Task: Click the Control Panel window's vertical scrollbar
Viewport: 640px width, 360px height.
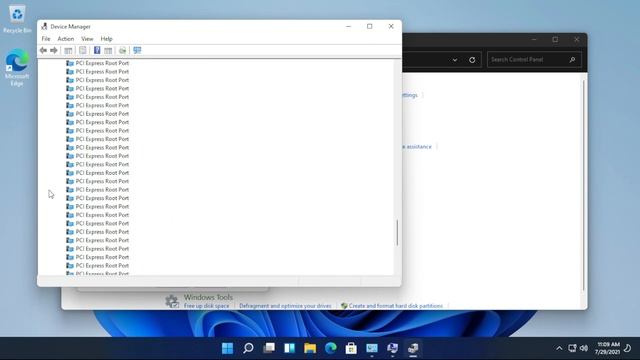Action: [x=584, y=185]
